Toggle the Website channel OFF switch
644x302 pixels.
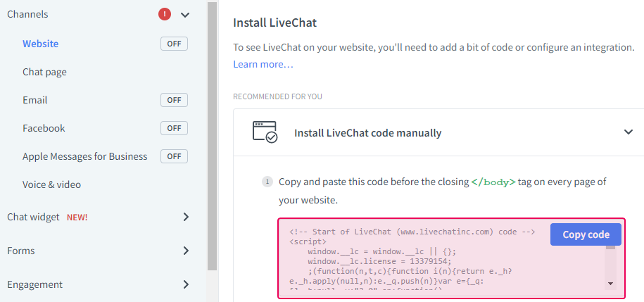click(x=174, y=44)
